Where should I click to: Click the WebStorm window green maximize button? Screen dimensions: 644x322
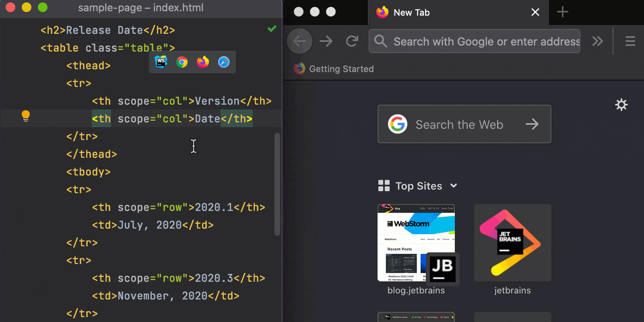point(43,7)
